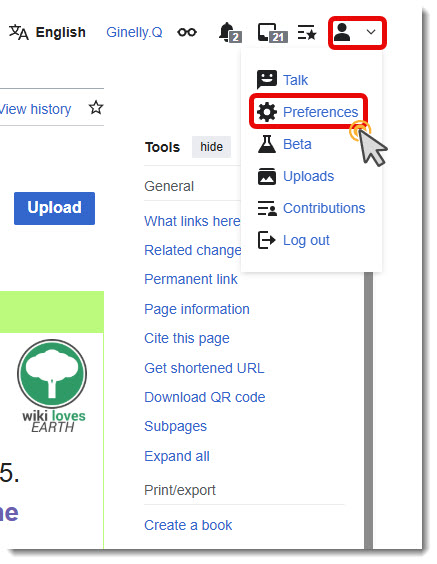The image size is (437, 564).
Task: Click the Beta flask icon
Action: 267,144
